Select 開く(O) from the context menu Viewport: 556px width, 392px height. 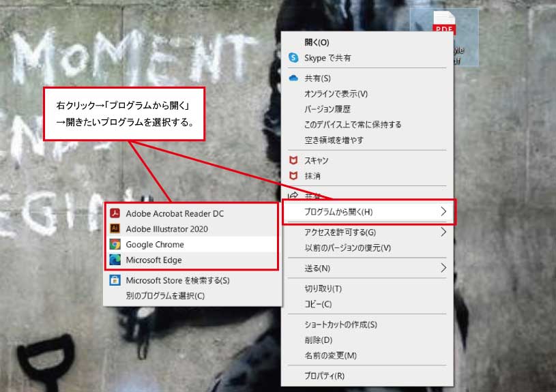click(x=317, y=42)
